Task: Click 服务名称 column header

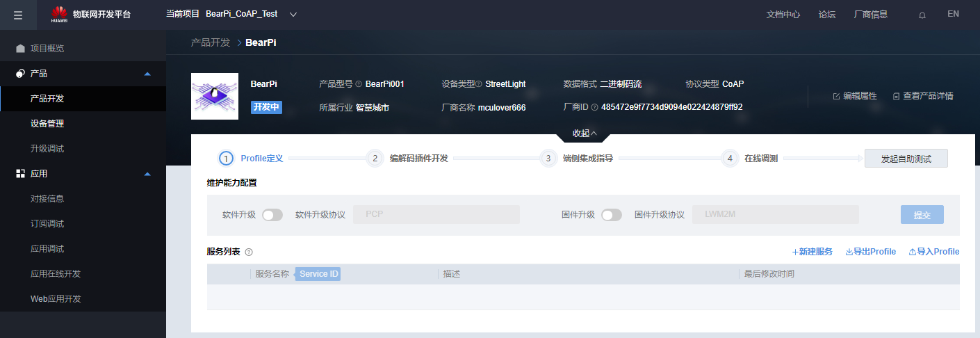Action: [x=272, y=274]
